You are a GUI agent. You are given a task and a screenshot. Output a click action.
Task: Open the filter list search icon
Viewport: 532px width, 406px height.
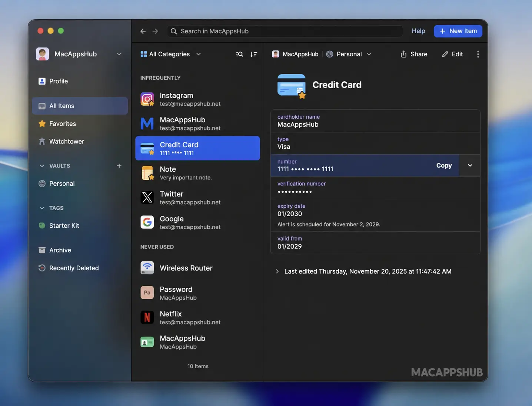click(240, 54)
